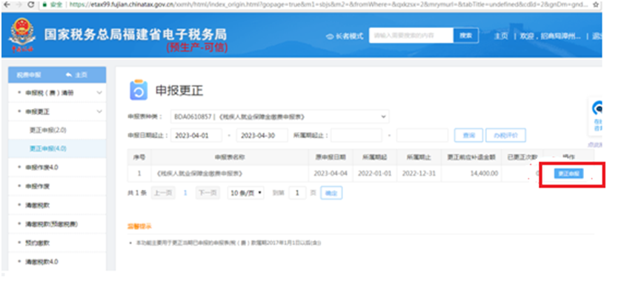Click the 已更正次数 column header

[522, 157]
